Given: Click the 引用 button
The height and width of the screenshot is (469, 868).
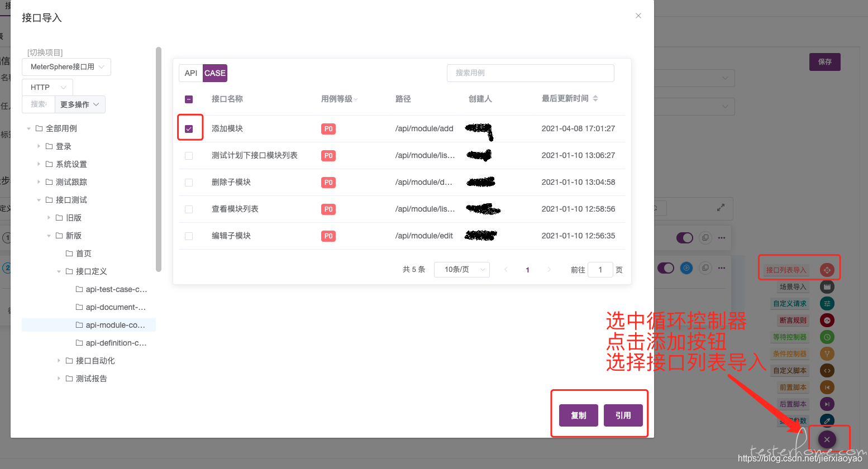Looking at the screenshot, I should pyautogui.click(x=623, y=415).
